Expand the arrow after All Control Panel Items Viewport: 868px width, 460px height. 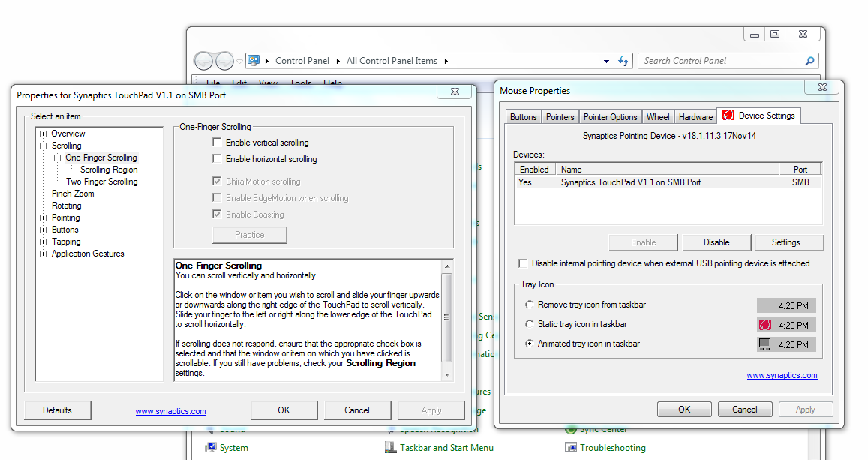coord(446,61)
